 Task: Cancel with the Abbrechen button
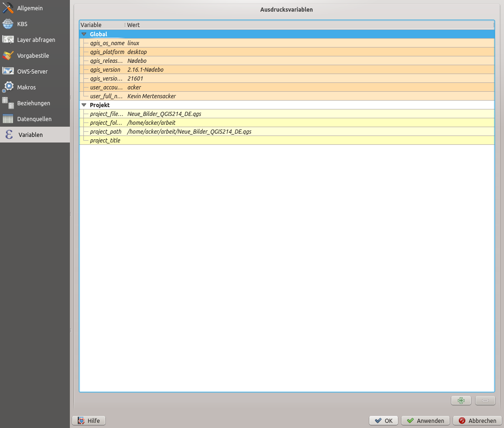477,421
